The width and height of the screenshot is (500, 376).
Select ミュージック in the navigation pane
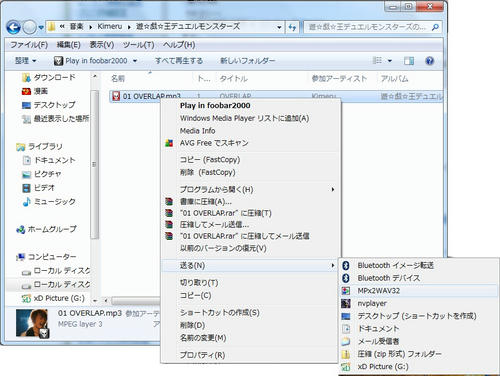pos(49,202)
